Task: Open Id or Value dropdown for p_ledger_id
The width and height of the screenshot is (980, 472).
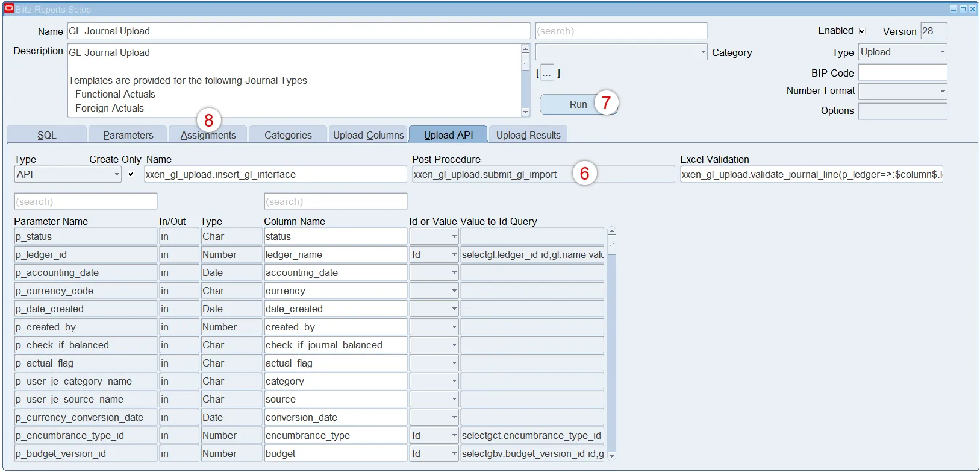Action: [x=454, y=255]
